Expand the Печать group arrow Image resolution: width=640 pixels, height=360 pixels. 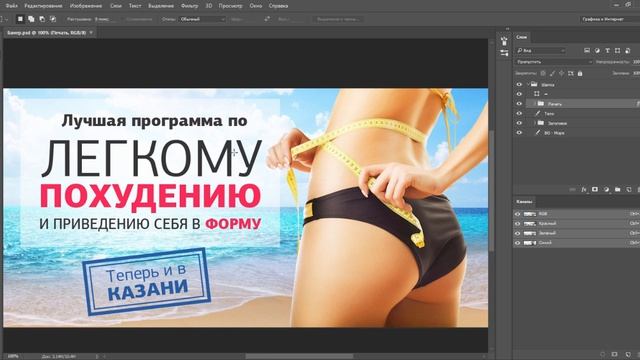pos(535,104)
